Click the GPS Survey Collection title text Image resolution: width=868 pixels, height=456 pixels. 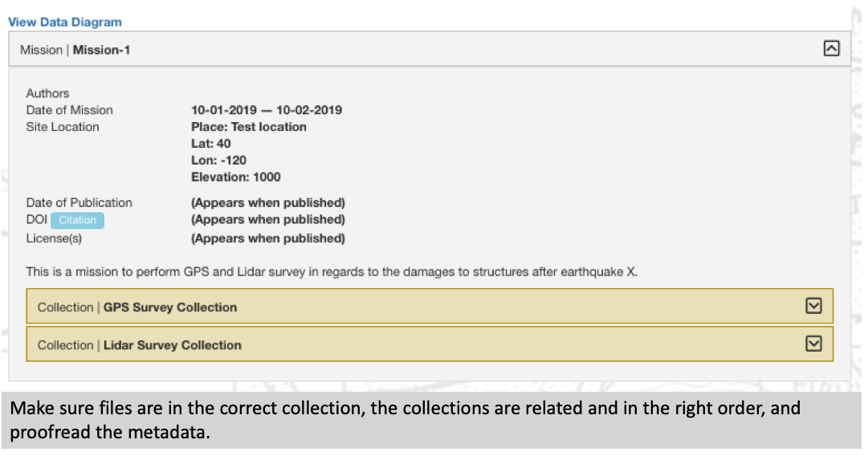(x=169, y=307)
